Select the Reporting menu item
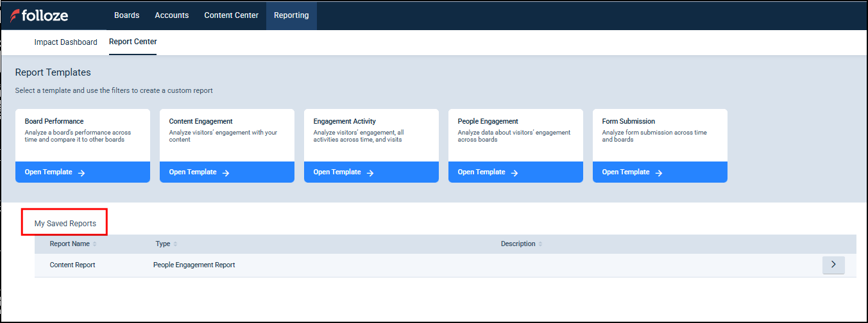Image resolution: width=868 pixels, height=323 pixels. click(291, 15)
